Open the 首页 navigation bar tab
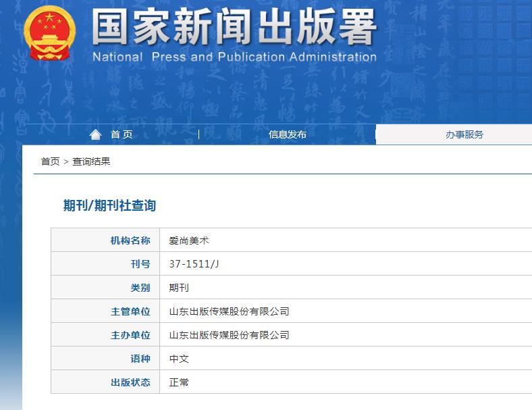This screenshot has width=532, height=410. 122,134
